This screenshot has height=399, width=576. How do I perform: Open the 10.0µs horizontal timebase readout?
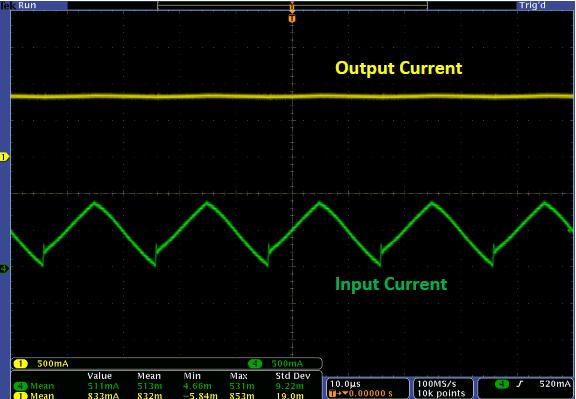(x=345, y=384)
